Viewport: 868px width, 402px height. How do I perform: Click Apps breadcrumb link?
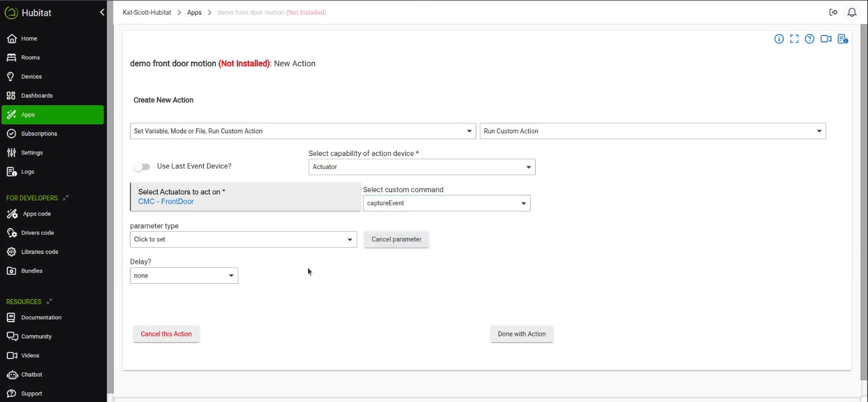click(x=194, y=12)
